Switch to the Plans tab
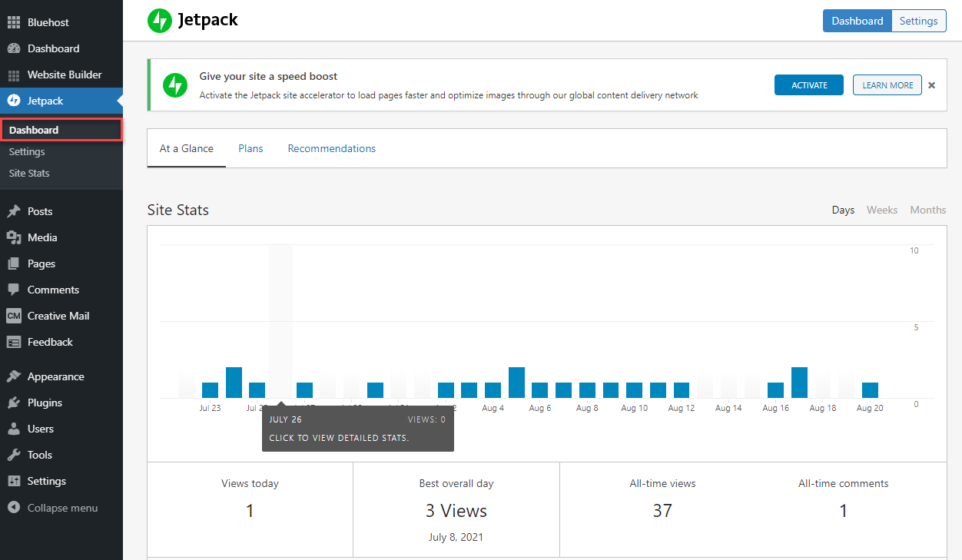Viewport: 962px width, 560px height. (x=250, y=148)
